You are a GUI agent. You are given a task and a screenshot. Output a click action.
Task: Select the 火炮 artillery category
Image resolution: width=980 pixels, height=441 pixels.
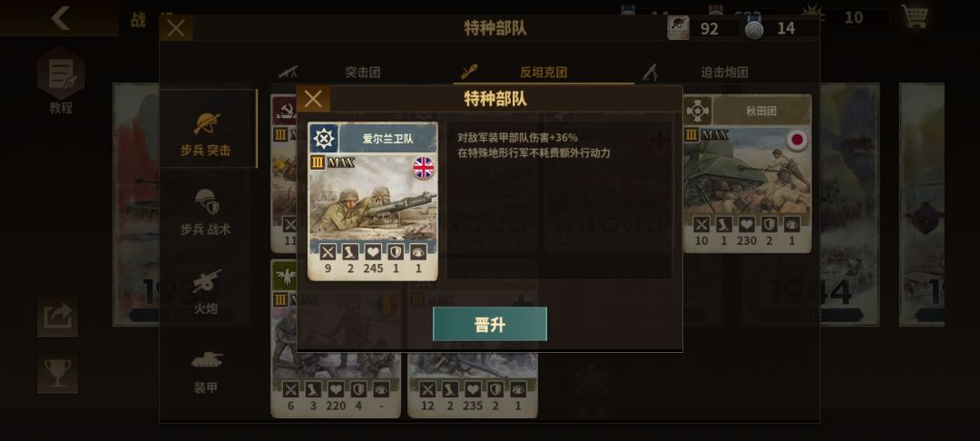(206, 291)
